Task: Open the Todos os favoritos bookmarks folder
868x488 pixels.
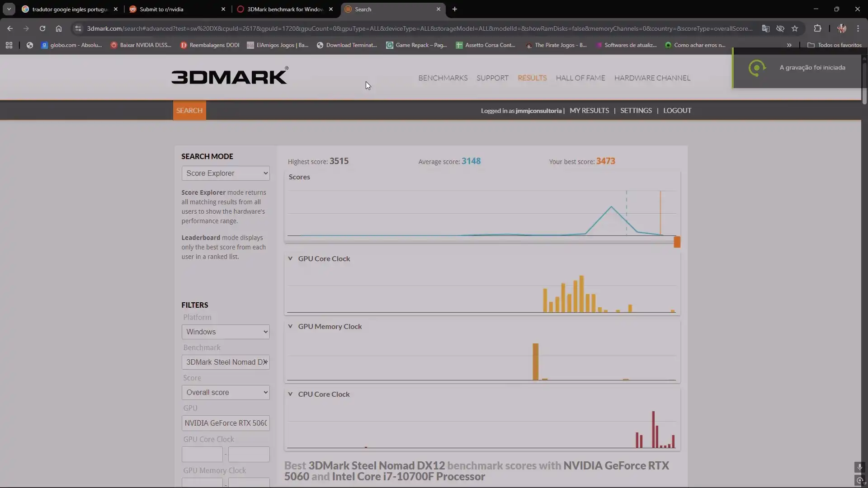Action: [x=835, y=45]
